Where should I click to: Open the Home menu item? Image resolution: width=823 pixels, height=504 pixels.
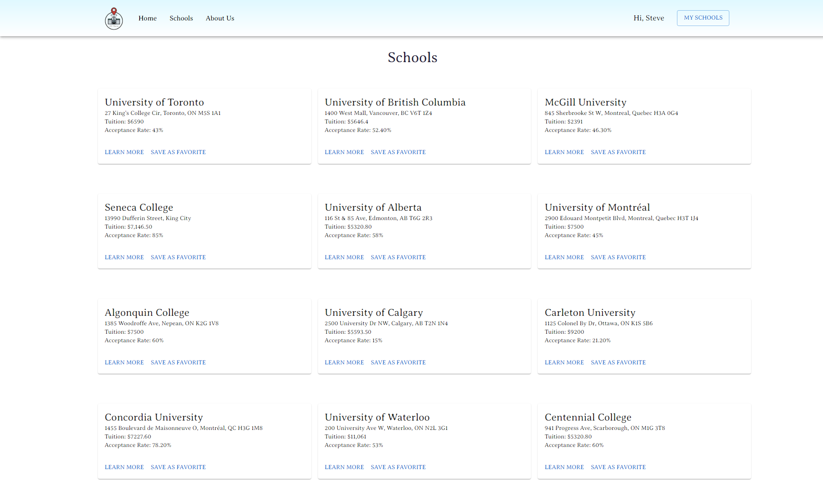[x=147, y=18]
